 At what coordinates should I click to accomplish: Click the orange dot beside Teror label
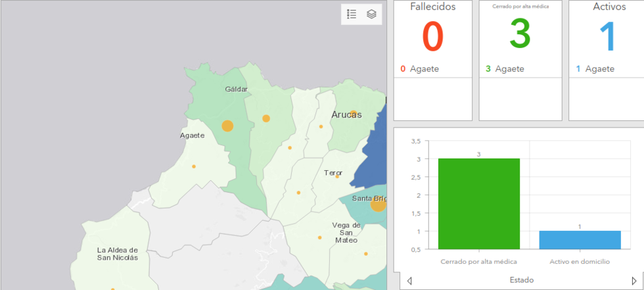pyautogui.click(x=337, y=176)
